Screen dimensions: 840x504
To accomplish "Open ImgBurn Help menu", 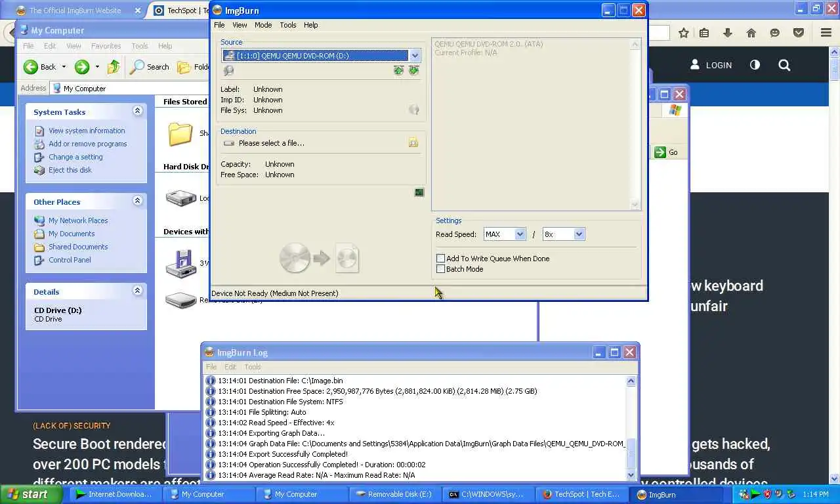I will [310, 25].
